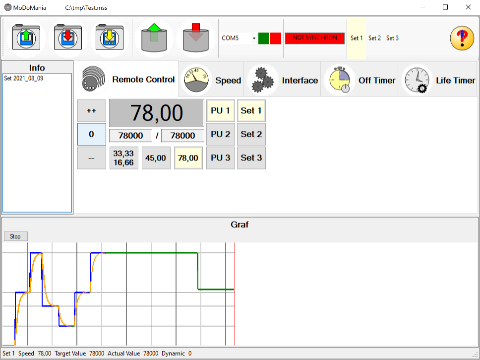
Task: Click the NOT SYNCHRON status indicator
Action: click(315, 38)
